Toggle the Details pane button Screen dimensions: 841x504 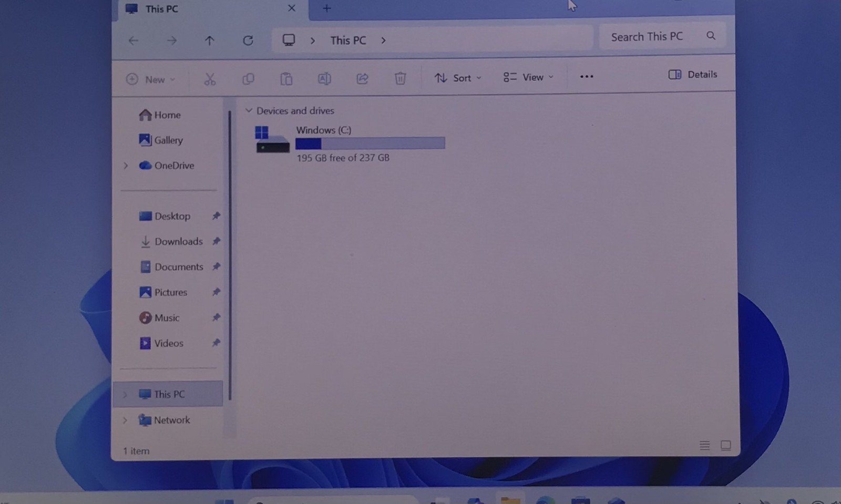693,75
